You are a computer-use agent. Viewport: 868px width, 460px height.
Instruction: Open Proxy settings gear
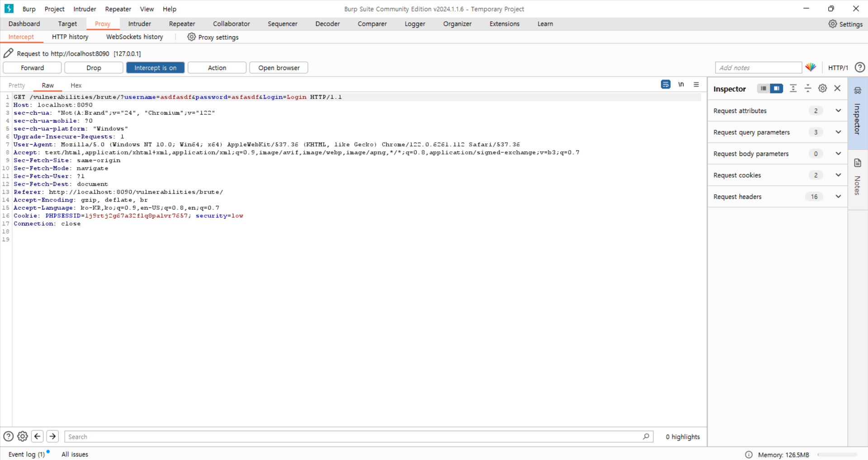pos(191,37)
